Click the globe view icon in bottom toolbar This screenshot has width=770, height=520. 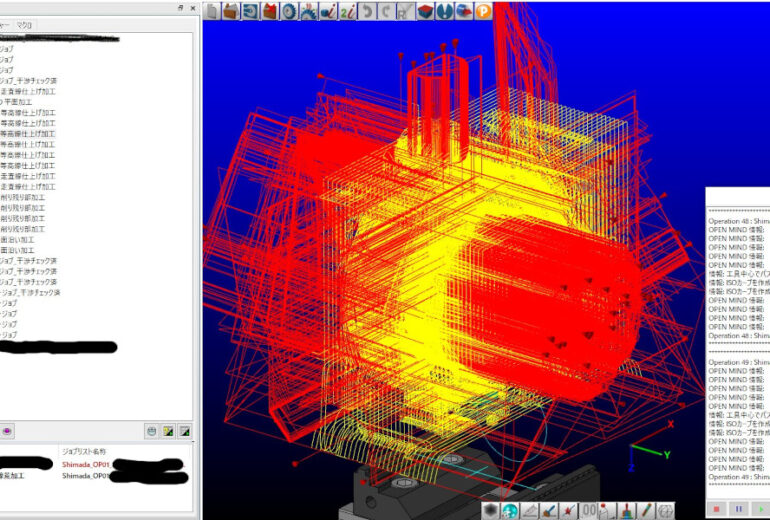click(510, 511)
